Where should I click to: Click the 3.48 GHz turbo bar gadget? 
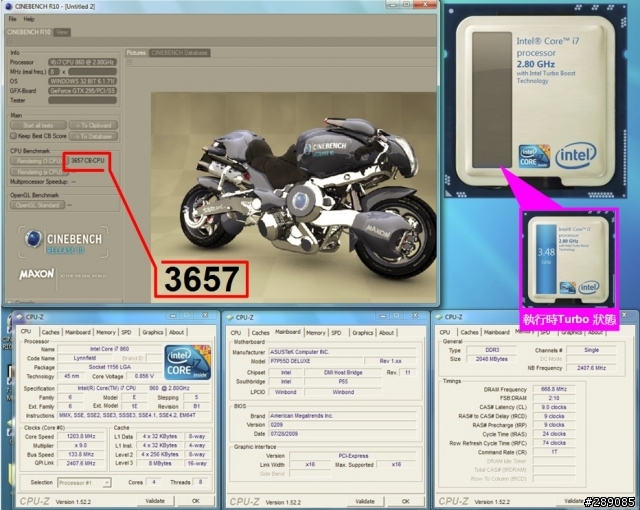coord(546,259)
